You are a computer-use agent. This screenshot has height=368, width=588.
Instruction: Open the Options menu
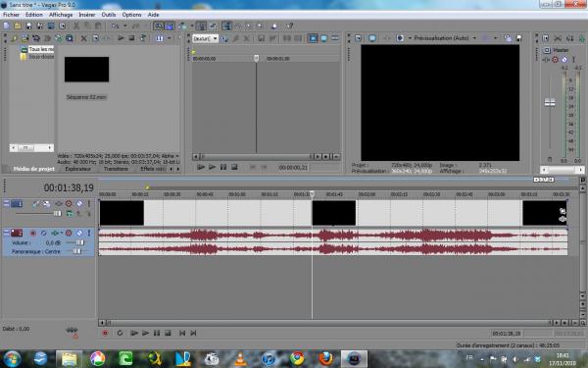tap(131, 15)
